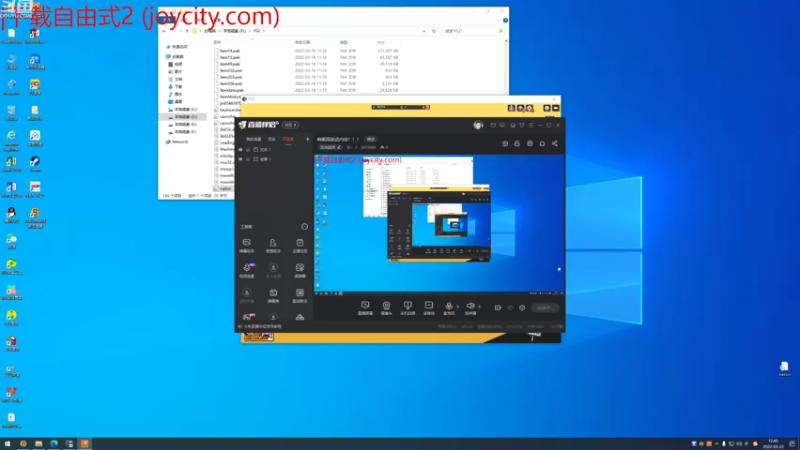Click the blue help icon in Explorer window
Image resolution: width=800 pixels, height=450 pixels.
click(x=505, y=20)
